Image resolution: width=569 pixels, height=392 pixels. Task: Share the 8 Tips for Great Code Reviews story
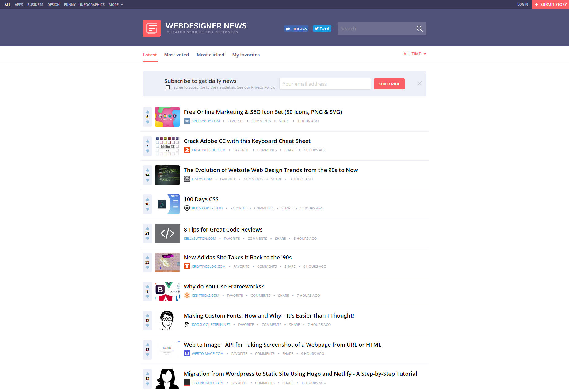coord(280,239)
